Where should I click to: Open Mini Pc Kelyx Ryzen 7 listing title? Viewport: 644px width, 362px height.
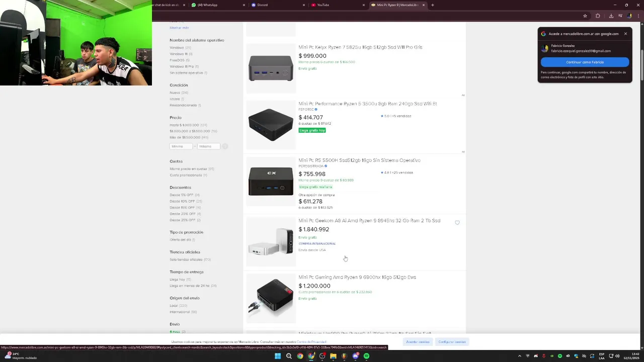click(360, 47)
